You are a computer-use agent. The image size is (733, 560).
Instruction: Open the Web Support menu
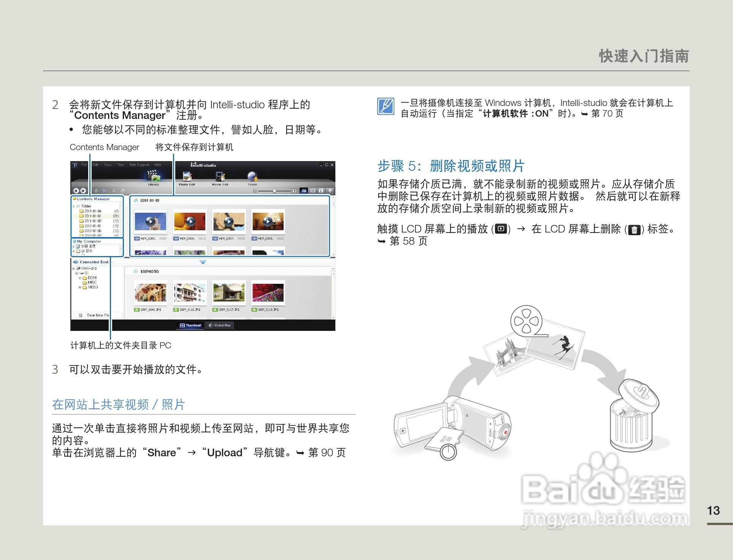click(139, 165)
